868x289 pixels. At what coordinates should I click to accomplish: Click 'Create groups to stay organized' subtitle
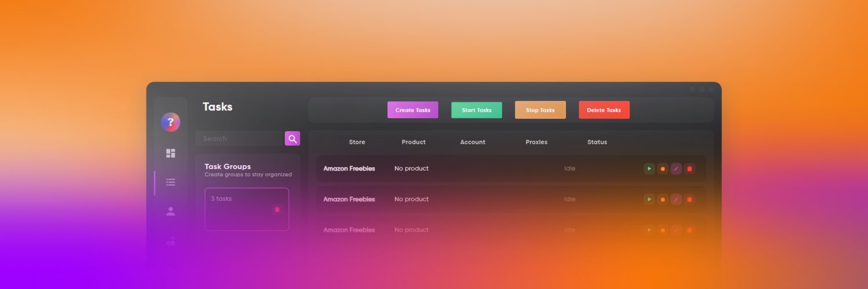pyautogui.click(x=248, y=174)
